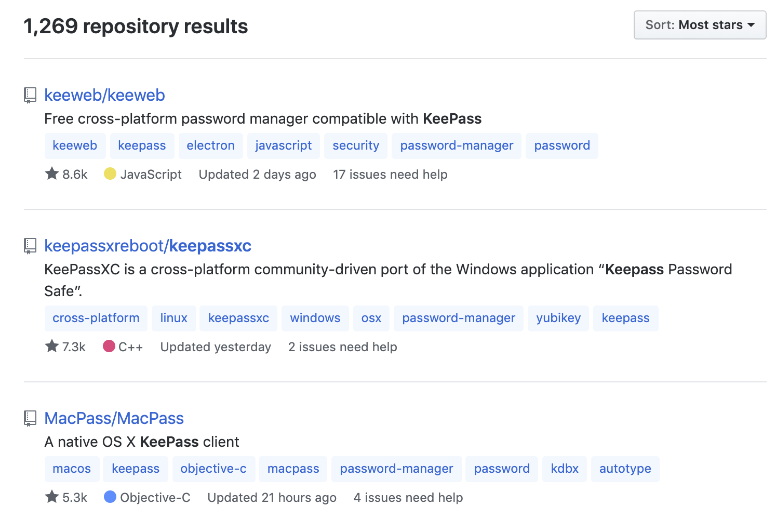Click the objective-c topic tag
This screenshot has width=776, height=532.
click(213, 469)
